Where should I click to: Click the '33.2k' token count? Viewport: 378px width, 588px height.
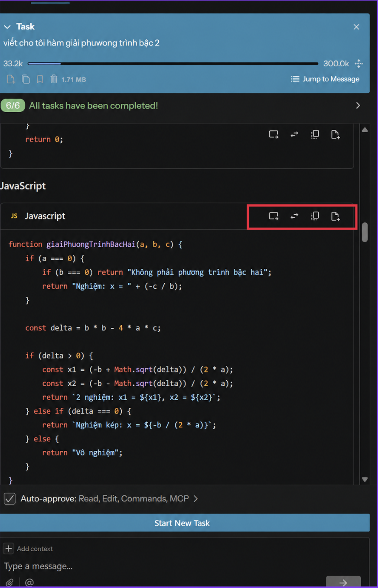point(13,64)
